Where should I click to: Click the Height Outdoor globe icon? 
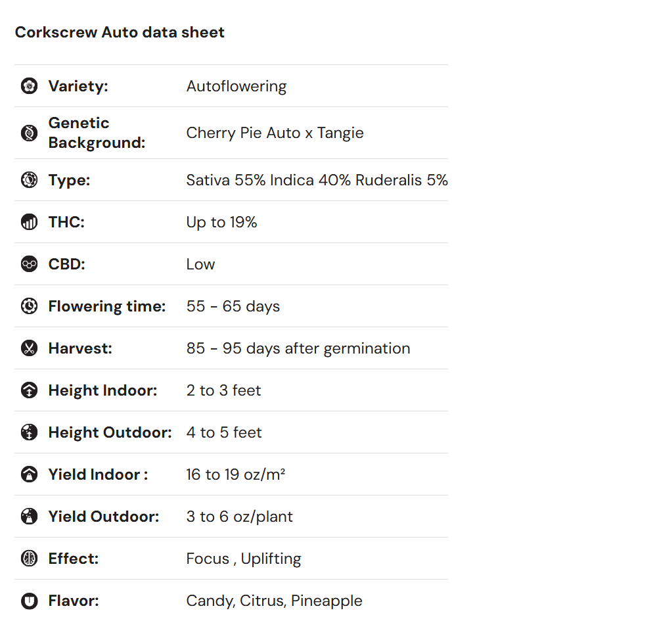coord(29,432)
